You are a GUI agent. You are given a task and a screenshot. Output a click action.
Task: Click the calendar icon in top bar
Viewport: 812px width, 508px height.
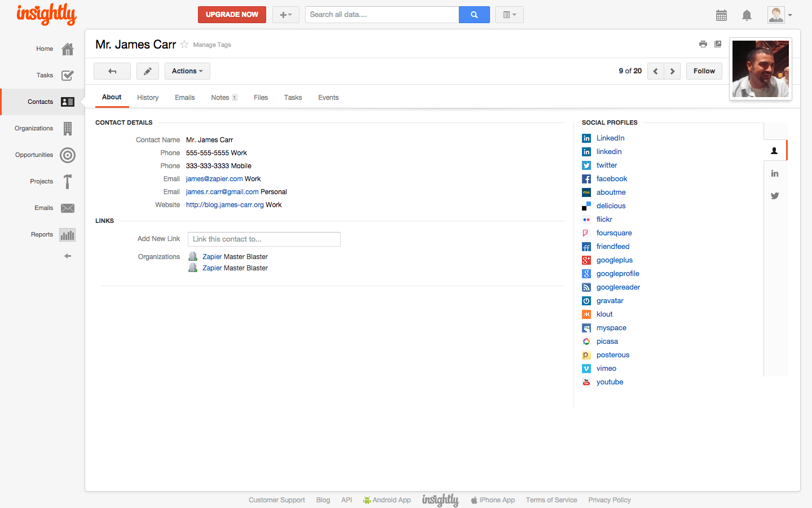point(721,15)
